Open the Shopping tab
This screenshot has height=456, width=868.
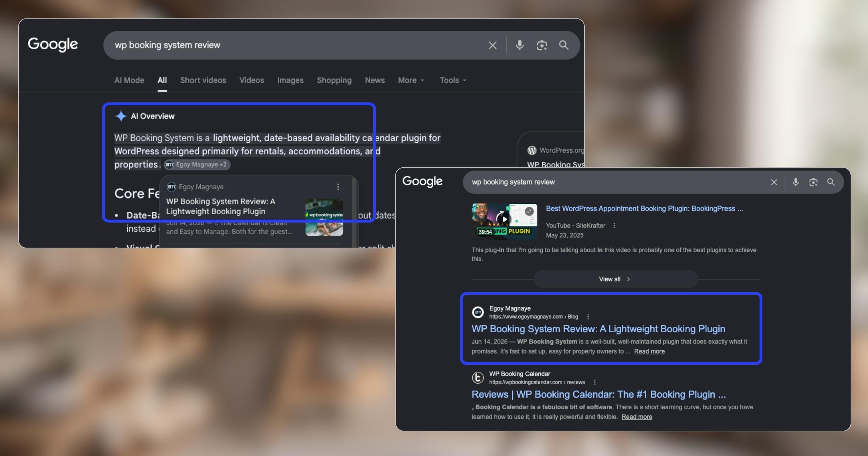click(x=334, y=80)
